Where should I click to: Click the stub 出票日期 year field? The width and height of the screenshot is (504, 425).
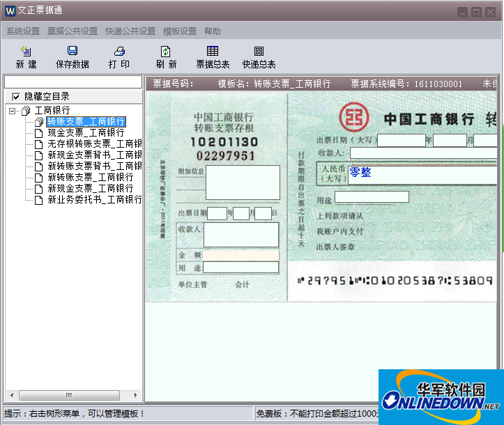[x=217, y=213]
